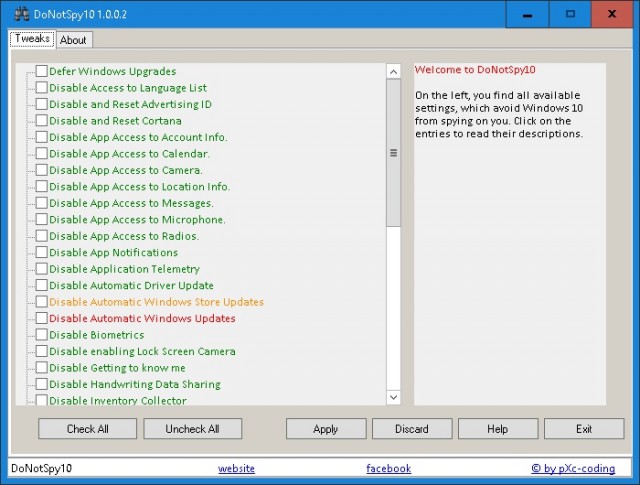Viewport: 640px width, 485px height.
Task: Toggle Disable App Access to Camera
Action: [42, 170]
